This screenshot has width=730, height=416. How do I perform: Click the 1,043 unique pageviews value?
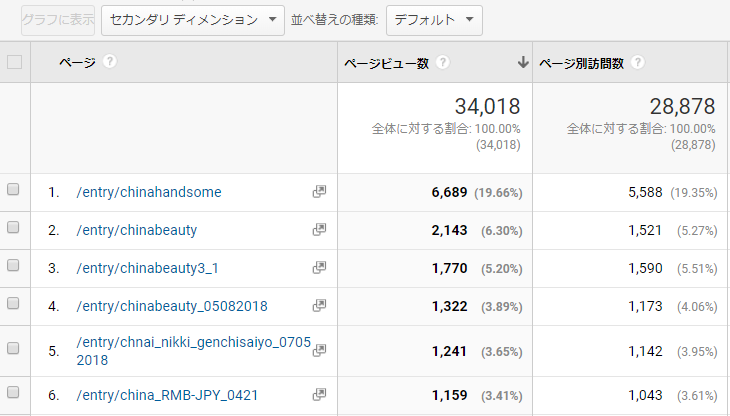645,396
